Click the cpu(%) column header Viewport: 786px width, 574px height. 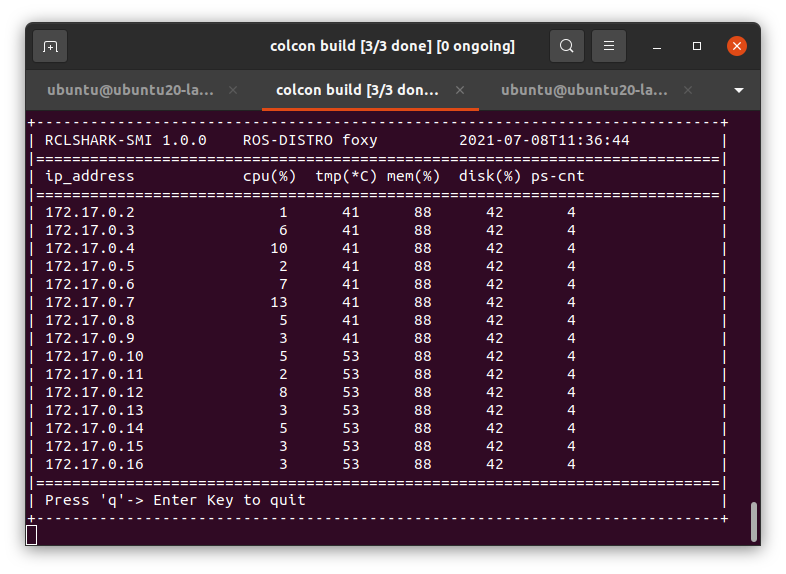click(270, 177)
